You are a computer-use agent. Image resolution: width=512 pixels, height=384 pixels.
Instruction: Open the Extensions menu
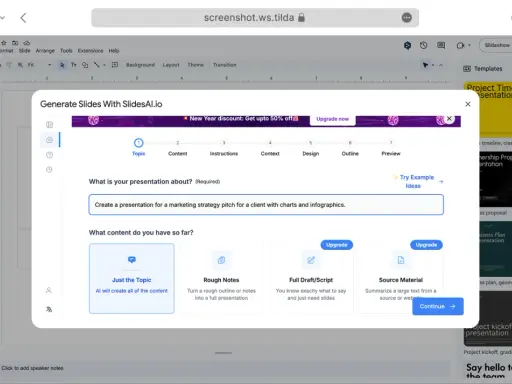click(90, 51)
